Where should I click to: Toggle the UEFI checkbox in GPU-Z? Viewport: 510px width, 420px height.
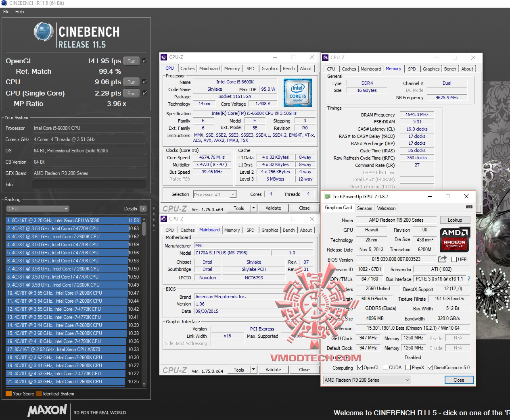(454, 260)
